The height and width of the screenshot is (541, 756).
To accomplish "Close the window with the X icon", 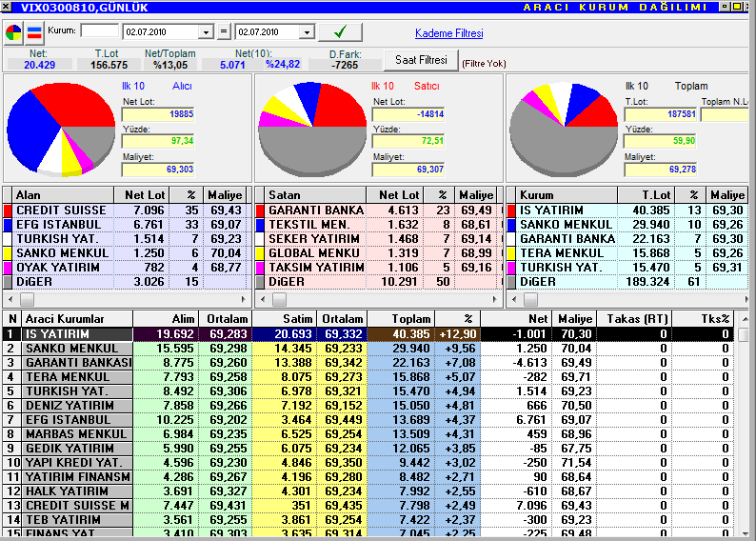I will click(x=6, y=7).
